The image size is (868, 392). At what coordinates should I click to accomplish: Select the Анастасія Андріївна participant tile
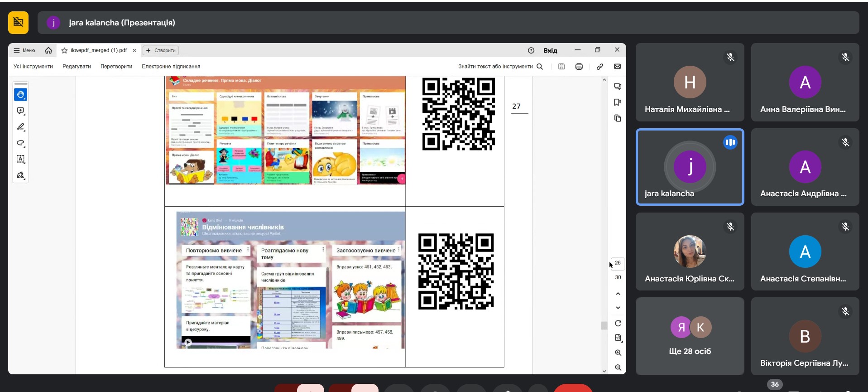click(x=805, y=167)
